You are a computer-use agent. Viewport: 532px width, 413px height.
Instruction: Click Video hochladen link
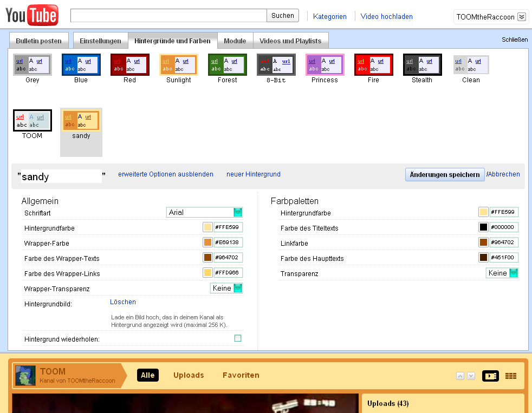tap(386, 17)
